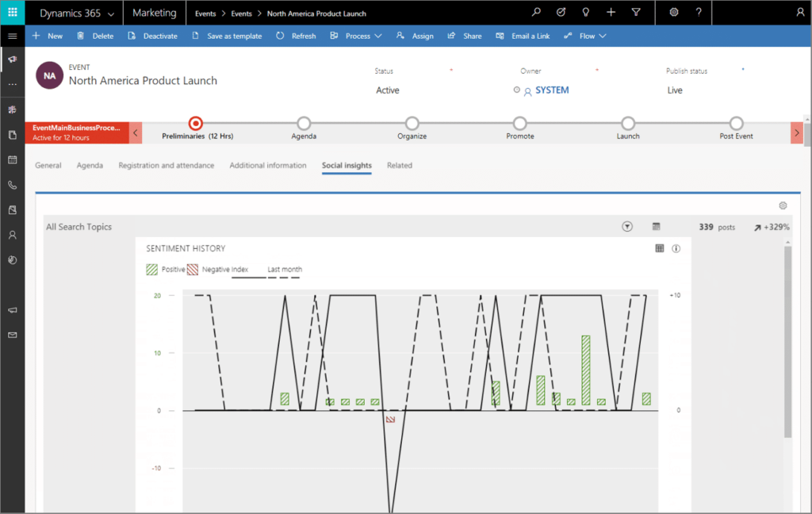Image resolution: width=812 pixels, height=514 pixels.
Task: Click the Save as template button
Action: click(227, 36)
